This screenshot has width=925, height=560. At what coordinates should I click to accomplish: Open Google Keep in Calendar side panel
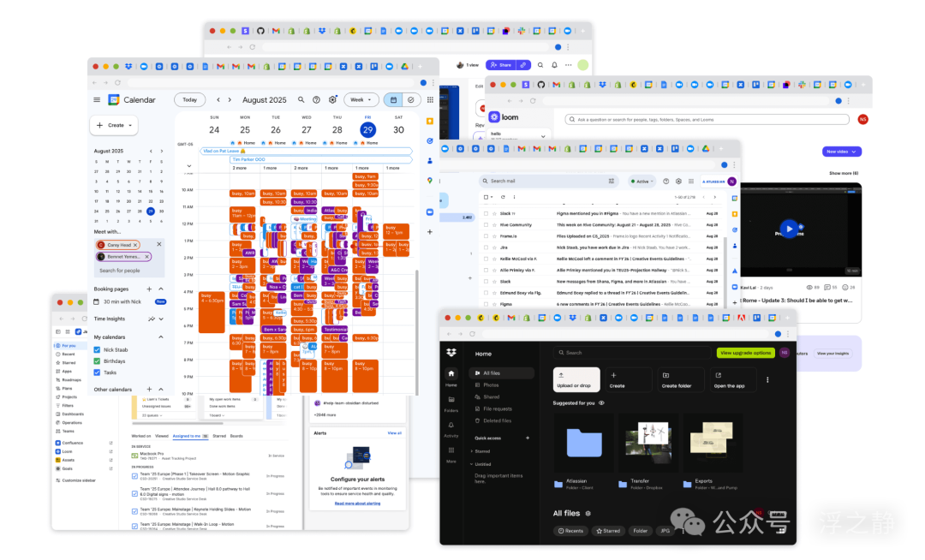430,122
